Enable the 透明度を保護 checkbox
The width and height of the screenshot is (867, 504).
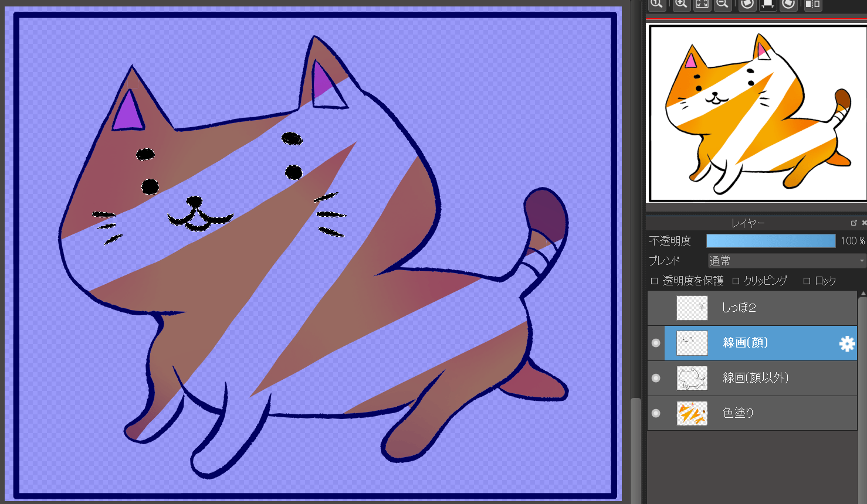click(655, 281)
